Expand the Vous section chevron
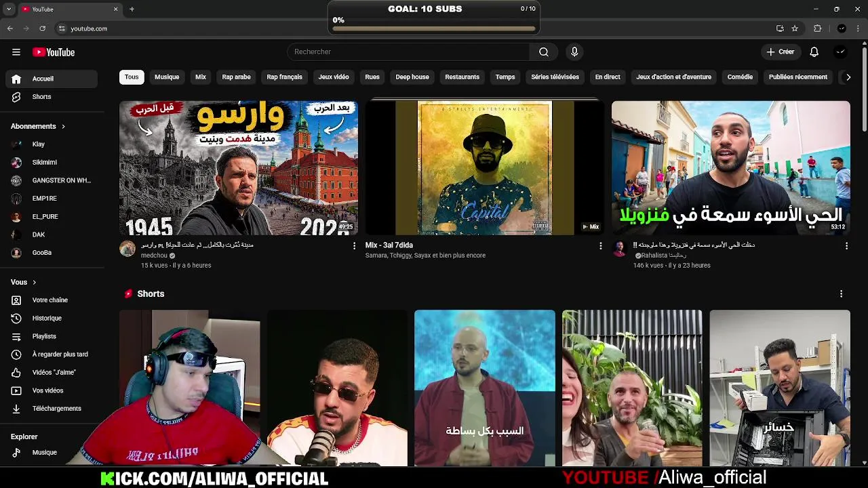The image size is (868, 488). (34, 283)
